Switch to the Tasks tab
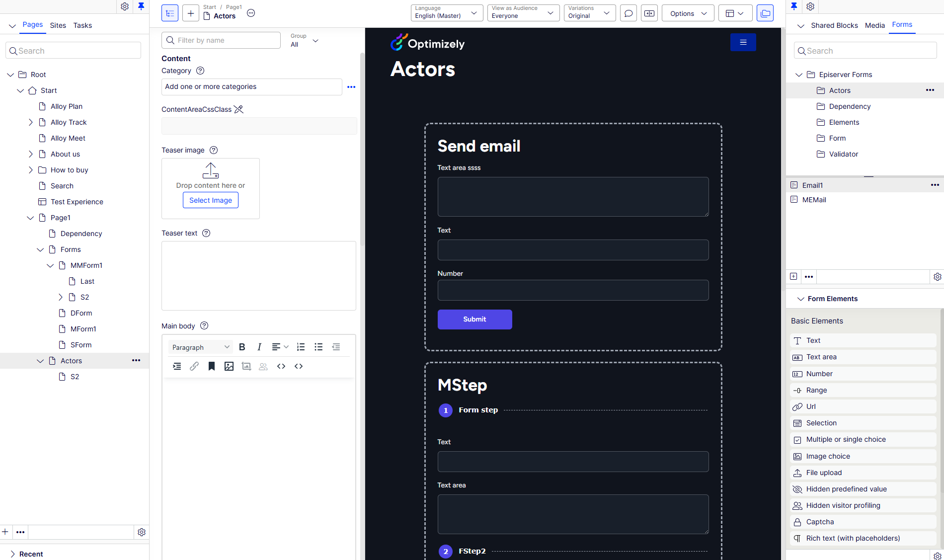This screenshot has height=560, width=944. click(82, 25)
